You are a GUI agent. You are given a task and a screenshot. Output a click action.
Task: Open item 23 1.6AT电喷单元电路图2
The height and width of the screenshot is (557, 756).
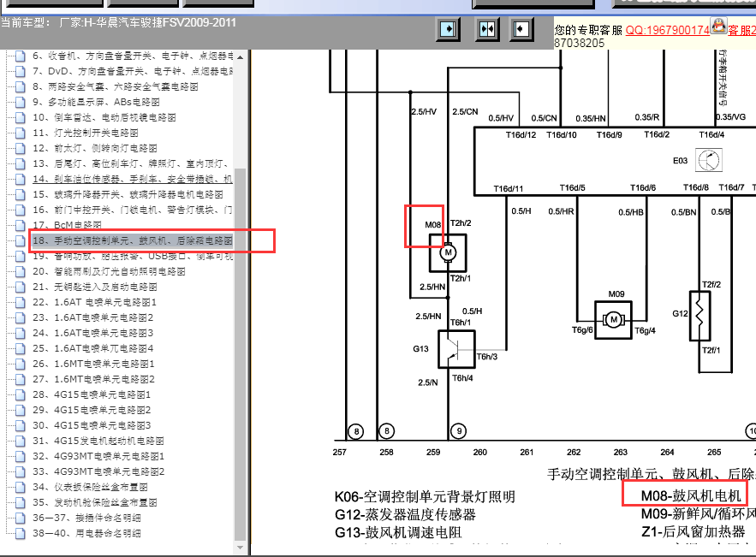click(x=93, y=318)
